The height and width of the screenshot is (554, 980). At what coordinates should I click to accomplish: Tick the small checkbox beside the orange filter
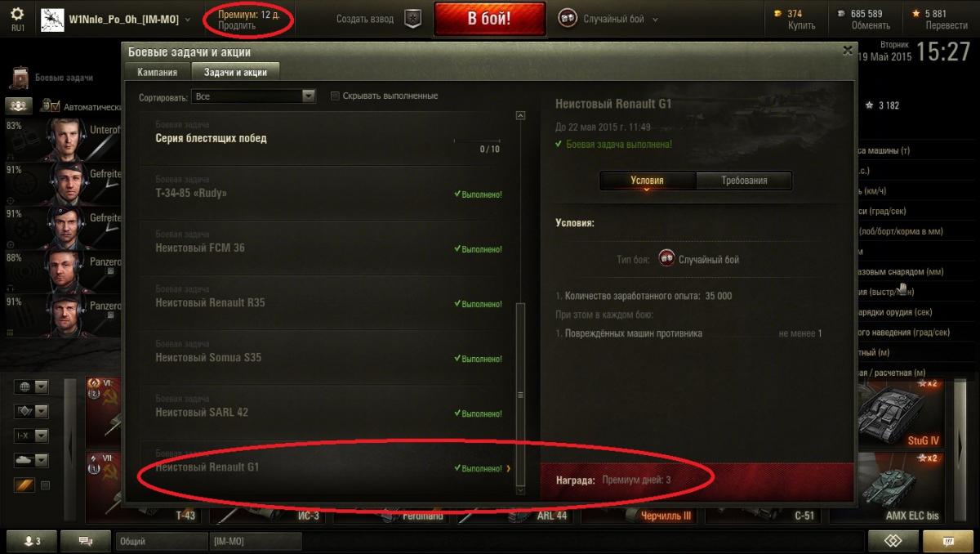[46, 485]
